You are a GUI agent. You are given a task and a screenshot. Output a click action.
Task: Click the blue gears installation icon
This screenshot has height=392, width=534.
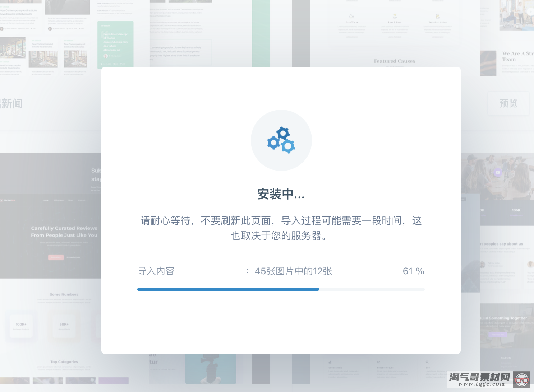[x=281, y=140]
